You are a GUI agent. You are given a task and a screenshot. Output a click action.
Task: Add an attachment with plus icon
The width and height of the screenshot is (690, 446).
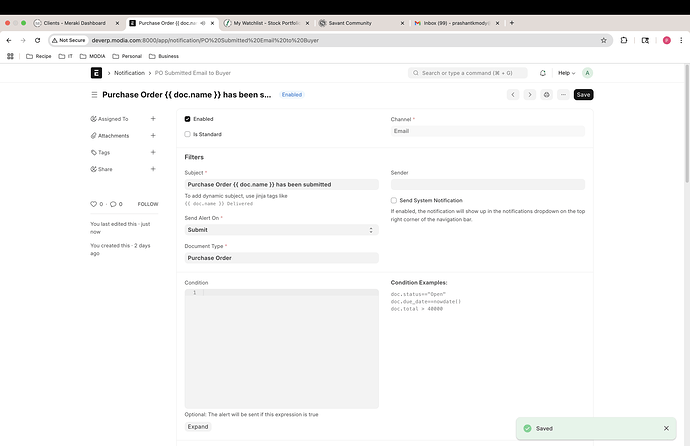(x=153, y=135)
